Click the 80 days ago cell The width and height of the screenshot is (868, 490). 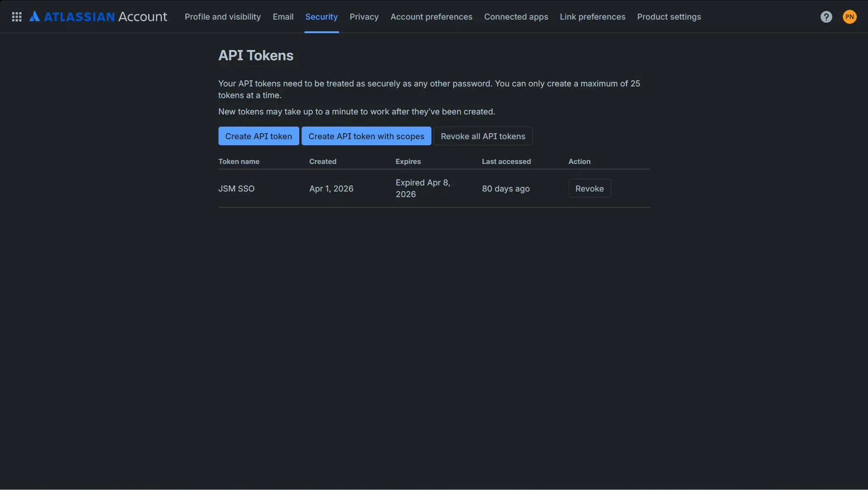point(506,189)
